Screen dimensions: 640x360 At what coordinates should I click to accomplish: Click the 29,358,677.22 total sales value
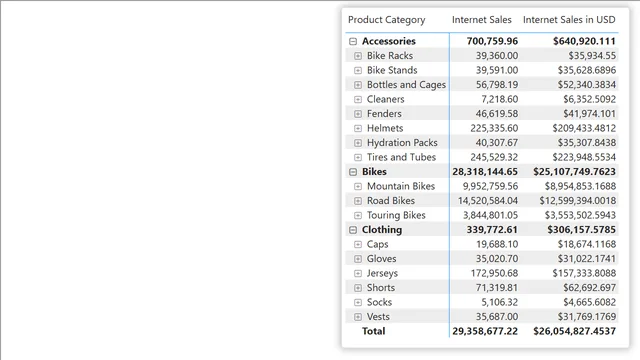pos(485,331)
